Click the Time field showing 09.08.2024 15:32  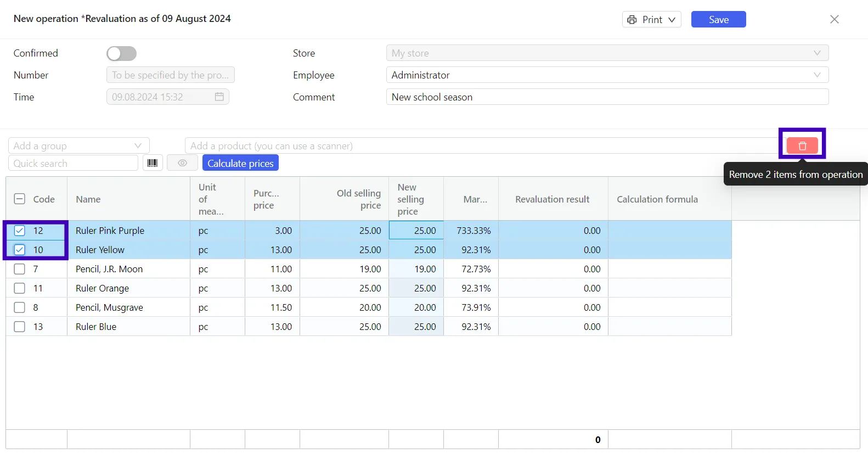coord(167,97)
